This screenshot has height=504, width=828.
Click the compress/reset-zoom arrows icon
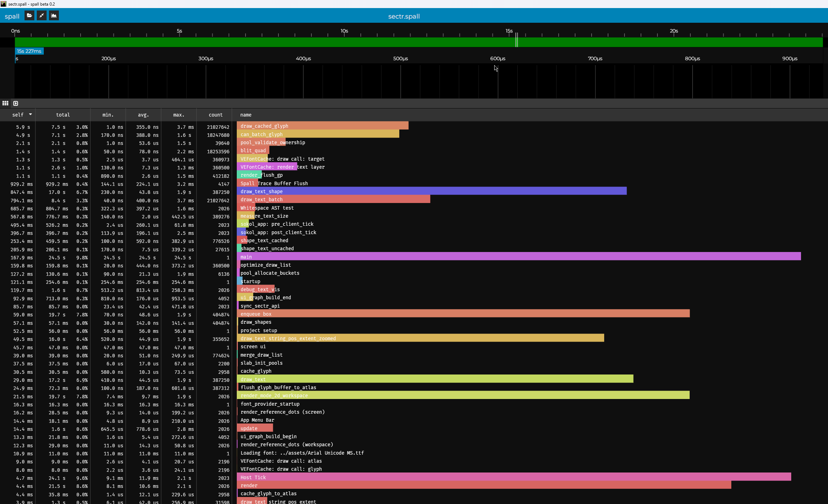point(42,16)
